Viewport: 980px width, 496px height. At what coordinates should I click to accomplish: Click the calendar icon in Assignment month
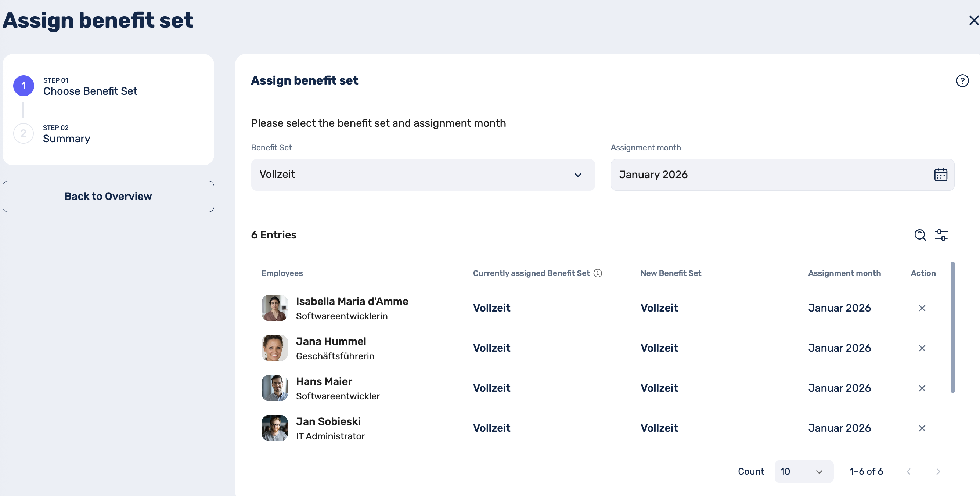tap(940, 175)
